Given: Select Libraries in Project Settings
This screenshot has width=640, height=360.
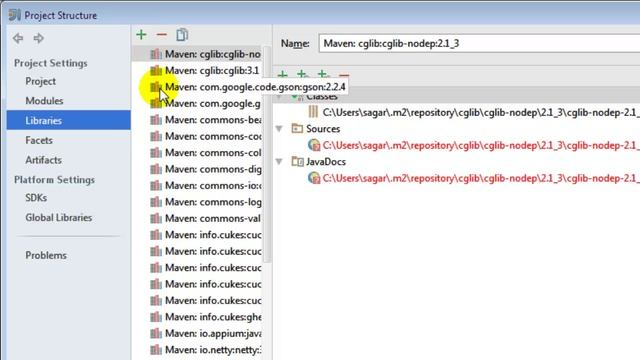Looking at the screenshot, I should tap(69, 120).
